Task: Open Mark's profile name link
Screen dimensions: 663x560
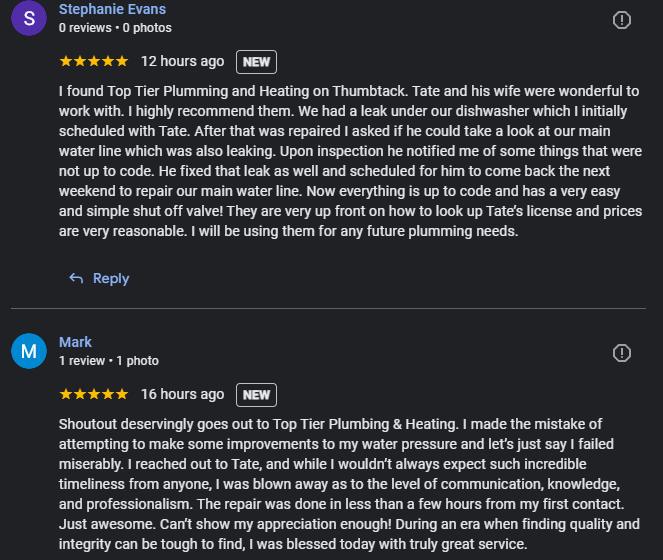Action: pyautogui.click(x=75, y=342)
